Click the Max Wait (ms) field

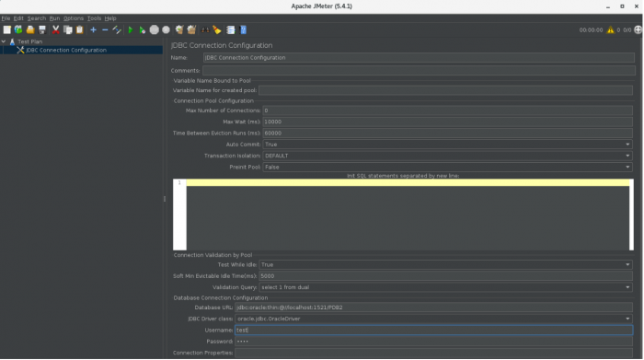447,122
